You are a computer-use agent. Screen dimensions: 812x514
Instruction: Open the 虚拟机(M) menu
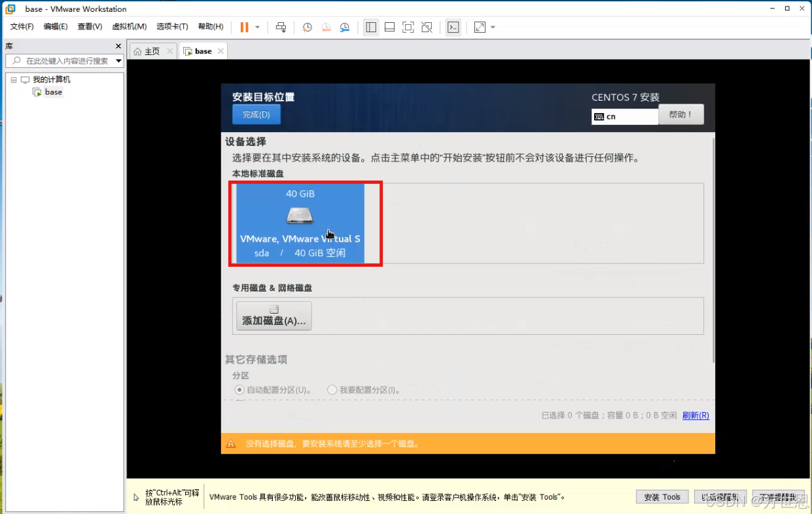click(130, 27)
